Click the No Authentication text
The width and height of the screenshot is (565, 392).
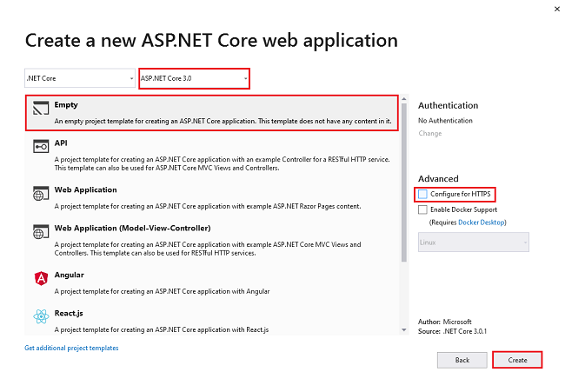coord(445,120)
